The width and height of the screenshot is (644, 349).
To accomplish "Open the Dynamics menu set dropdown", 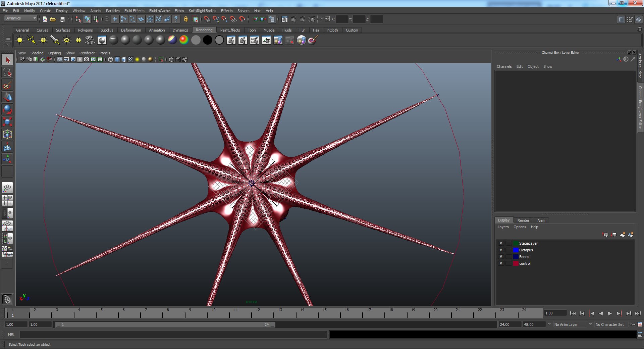I will click(20, 18).
